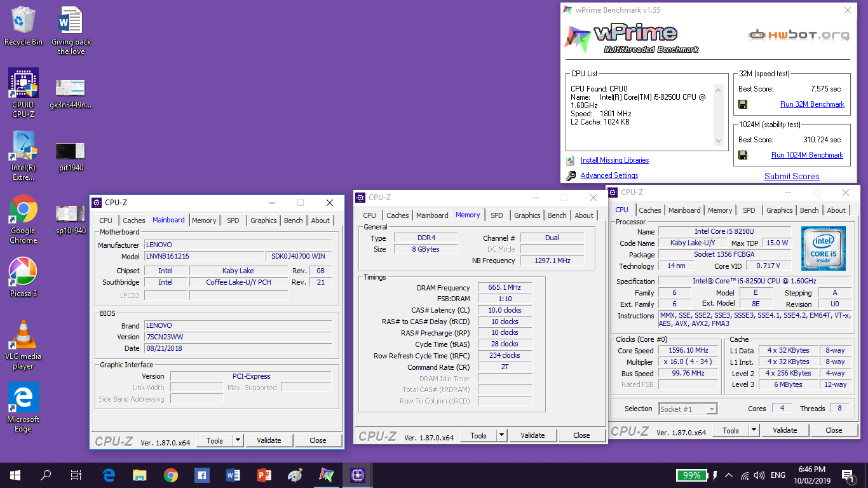Screen dimensions: 868x488
Task: Click the LENOVO Manufacturer field in Mainboard window
Action: pyautogui.click(x=238, y=245)
